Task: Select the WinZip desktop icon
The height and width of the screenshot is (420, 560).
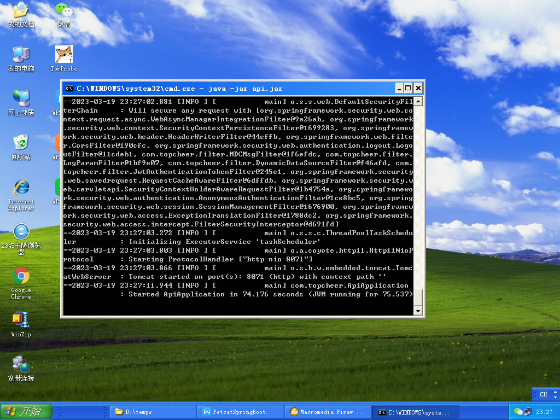Action: click(x=21, y=324)
